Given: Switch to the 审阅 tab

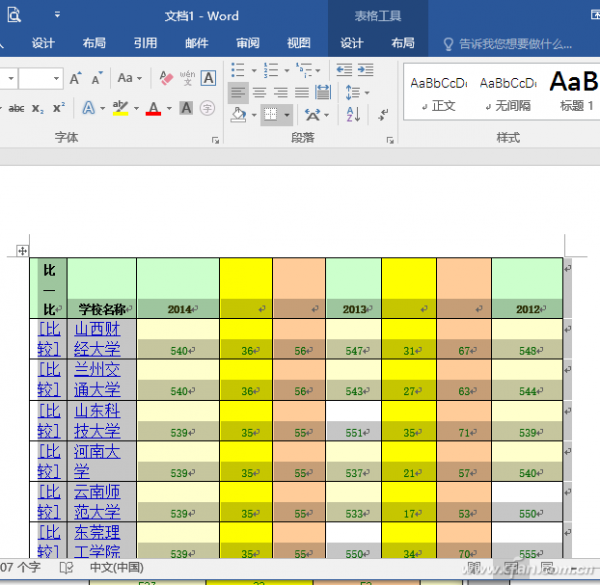Looking at the screenshot, I should click(247, 43).
